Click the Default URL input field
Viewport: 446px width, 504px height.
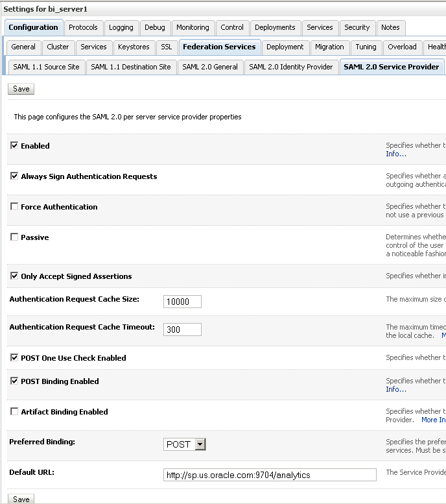click(270, 475)
